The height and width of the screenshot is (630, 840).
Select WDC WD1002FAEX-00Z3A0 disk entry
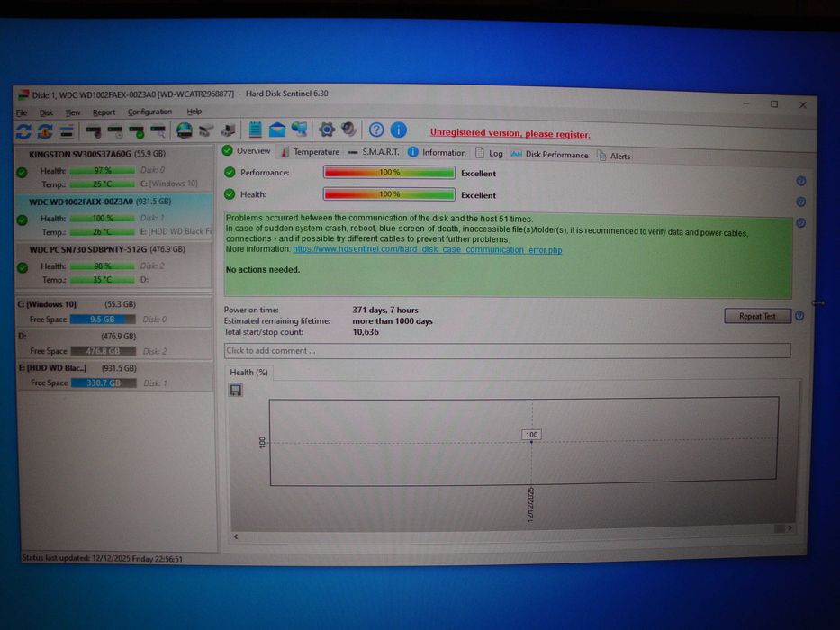(113, 216)
